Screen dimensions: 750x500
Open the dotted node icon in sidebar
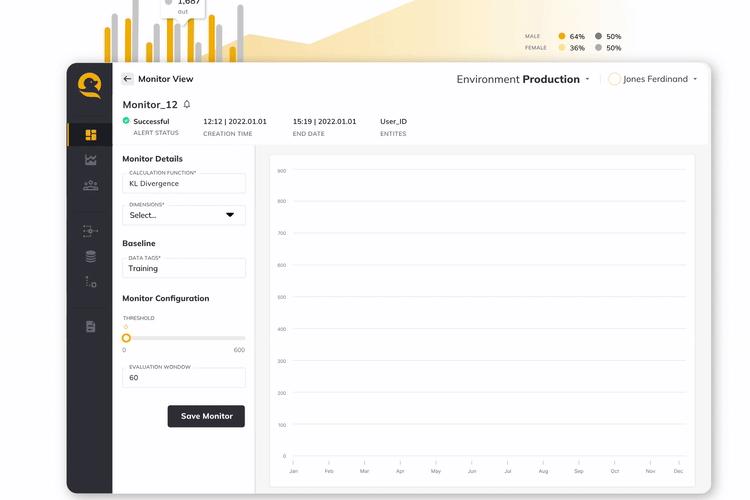(90, 282)
